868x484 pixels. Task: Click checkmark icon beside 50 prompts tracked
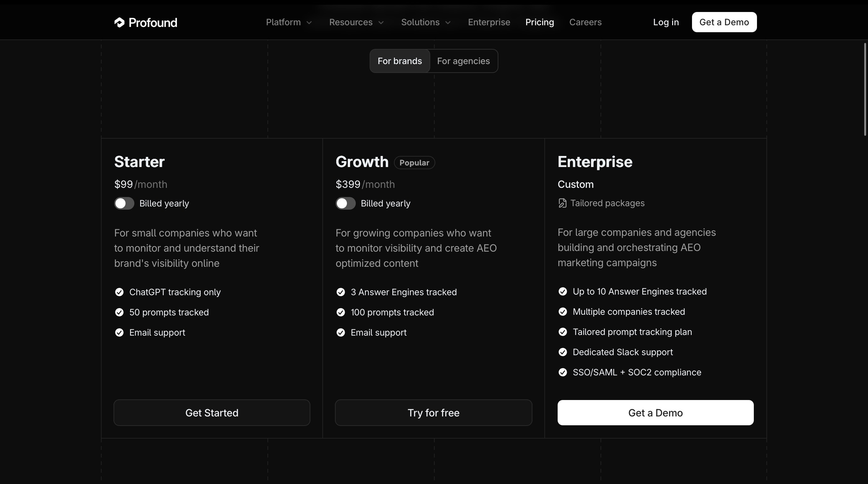(x=119, y=312)
